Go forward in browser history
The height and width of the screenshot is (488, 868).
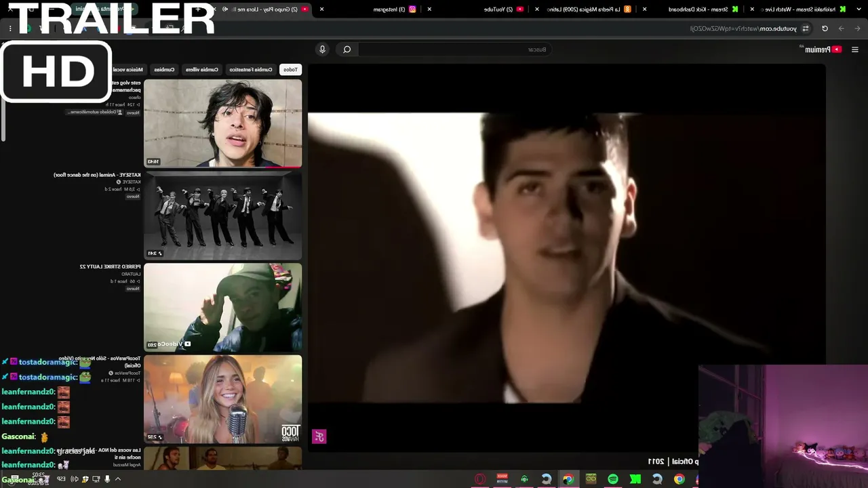point(841,28)
